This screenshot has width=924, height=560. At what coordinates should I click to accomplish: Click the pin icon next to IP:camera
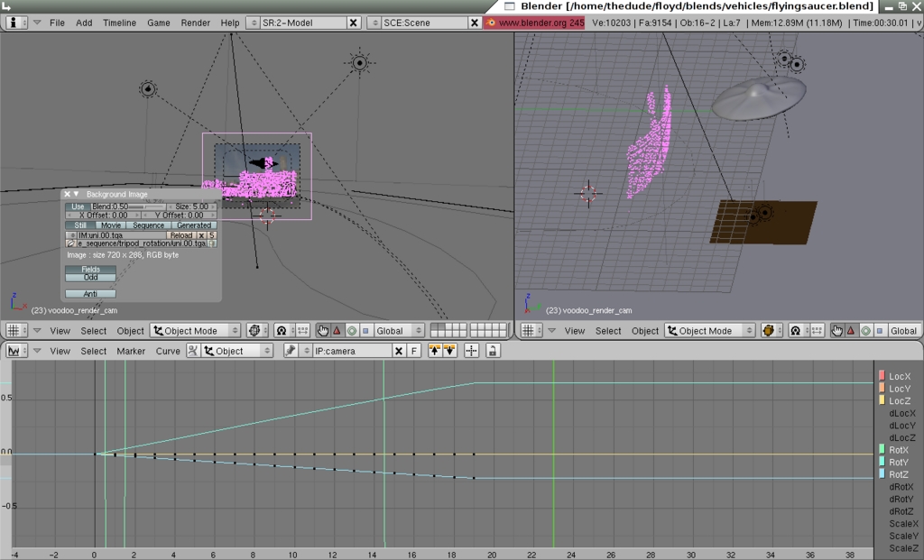click(x=291, y=351)
